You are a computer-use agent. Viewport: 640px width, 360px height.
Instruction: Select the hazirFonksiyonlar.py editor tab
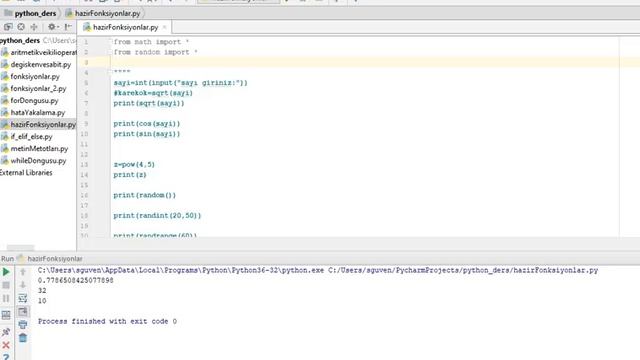tap(125, 27)
